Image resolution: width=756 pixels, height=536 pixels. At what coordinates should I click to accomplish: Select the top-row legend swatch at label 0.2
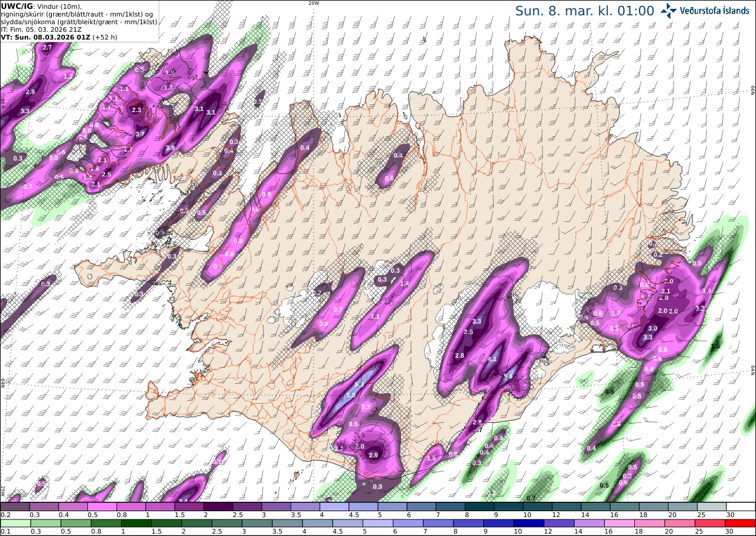(x=15, y=506)
